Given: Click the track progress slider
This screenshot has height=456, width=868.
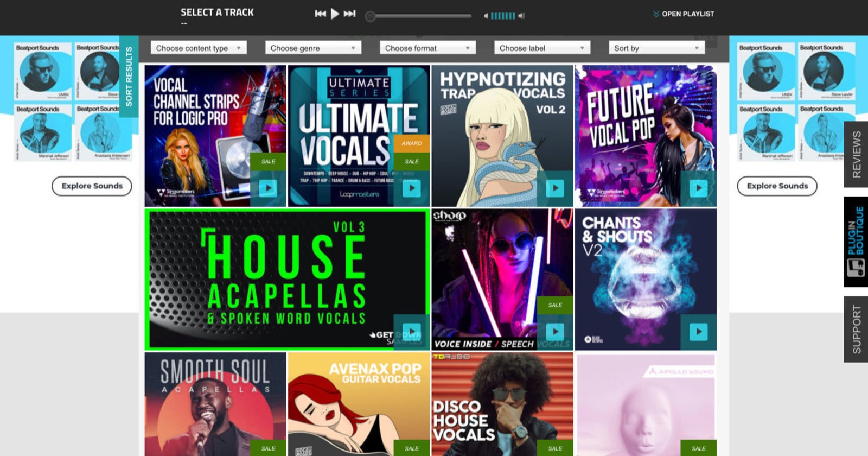Looking at the screenshot, I should click(x=418, y=16).
